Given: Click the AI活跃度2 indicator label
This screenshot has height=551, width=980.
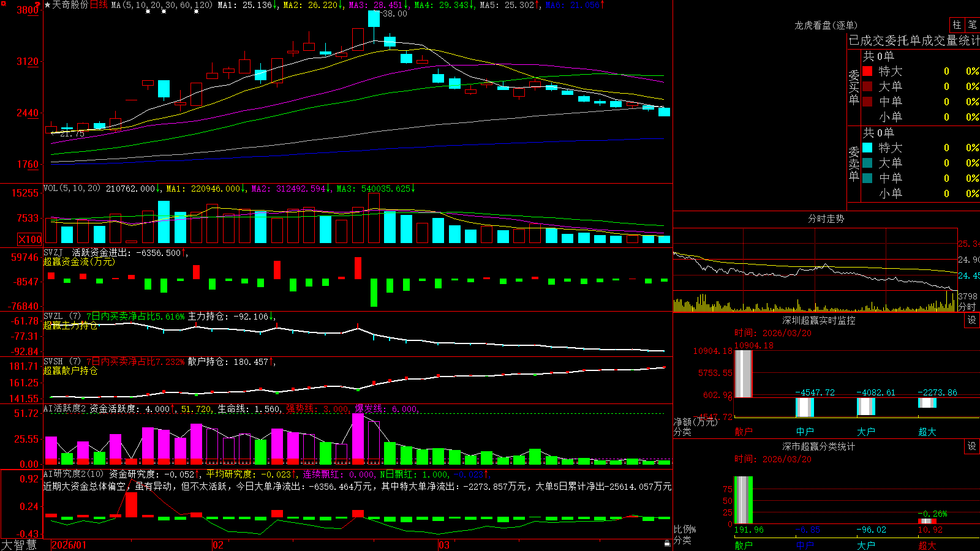Looking at the screenshot, I should pyautogui.click(x=65, y=408).
